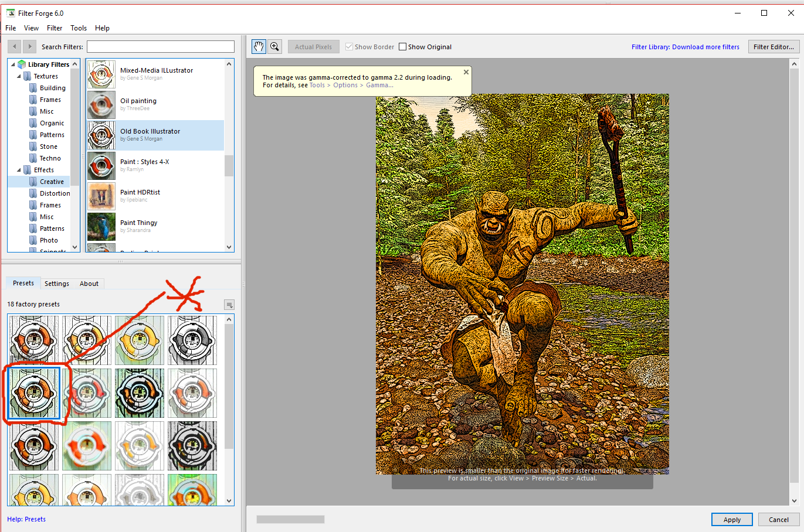
Task: Open the File menu
Action: coord(11,28)
